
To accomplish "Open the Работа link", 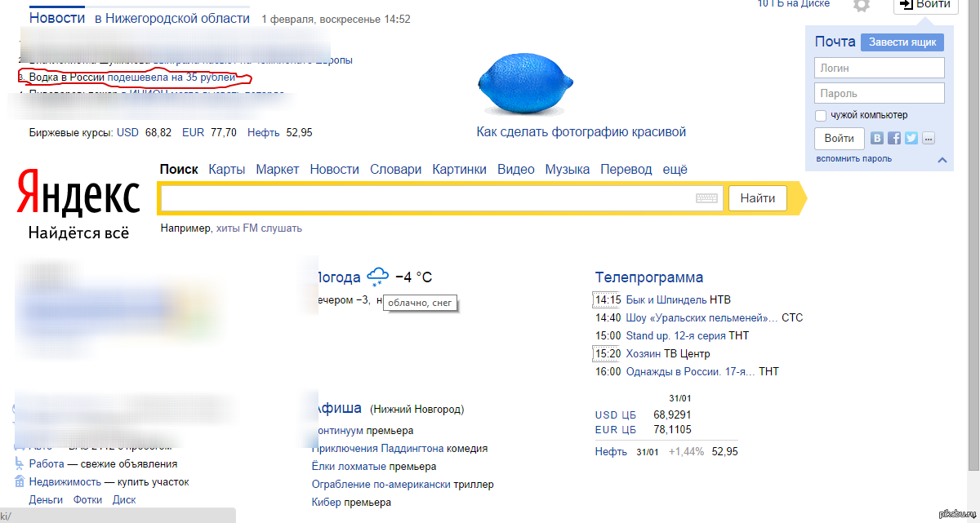I will pos(47,463).
